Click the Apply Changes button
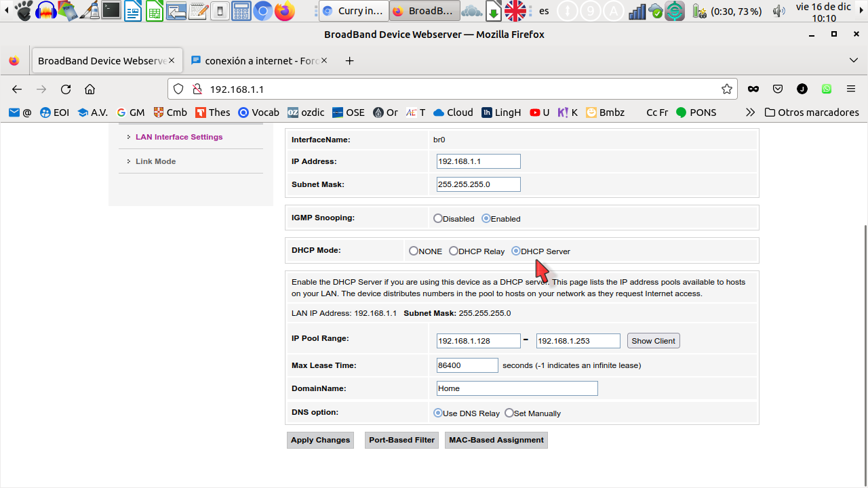Screen dimensions: 868x488 [320, 440]
